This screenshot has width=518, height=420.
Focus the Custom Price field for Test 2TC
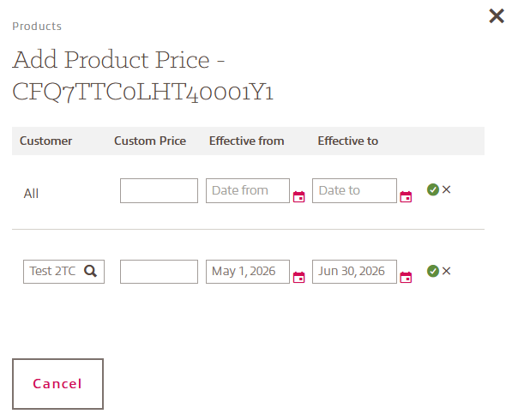tap(159, 272)
